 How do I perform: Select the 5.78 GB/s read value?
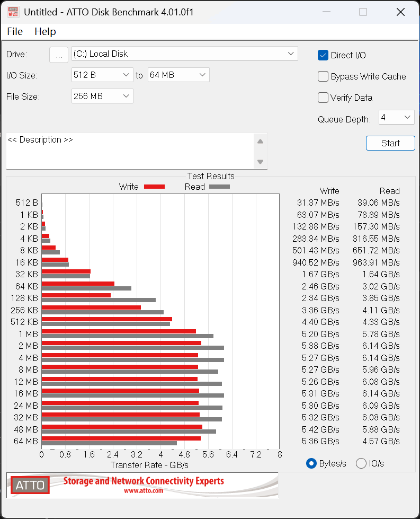point(381,334)
